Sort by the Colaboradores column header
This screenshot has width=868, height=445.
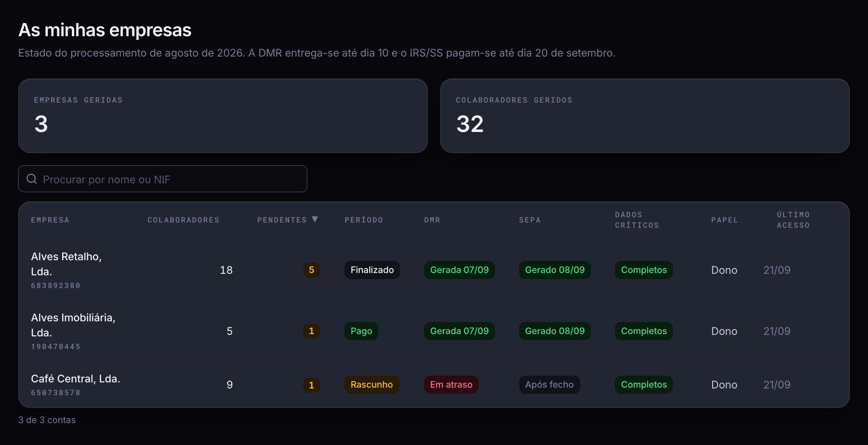183,220
